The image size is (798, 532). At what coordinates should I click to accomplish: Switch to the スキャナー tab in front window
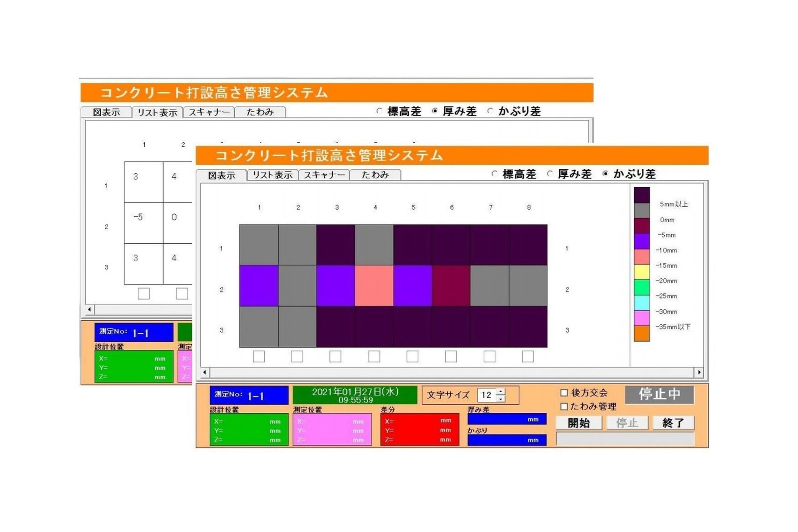click(x=324, y=175)
